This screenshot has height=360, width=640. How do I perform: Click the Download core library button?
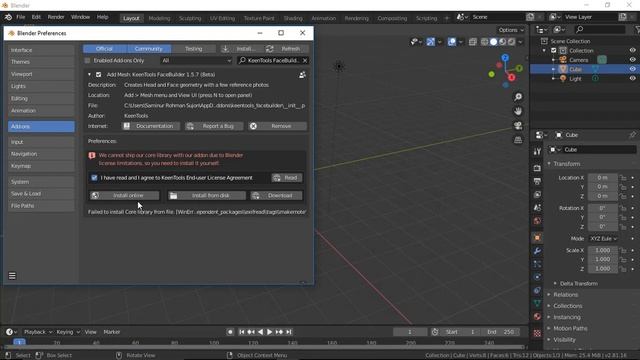coord(277,196)
